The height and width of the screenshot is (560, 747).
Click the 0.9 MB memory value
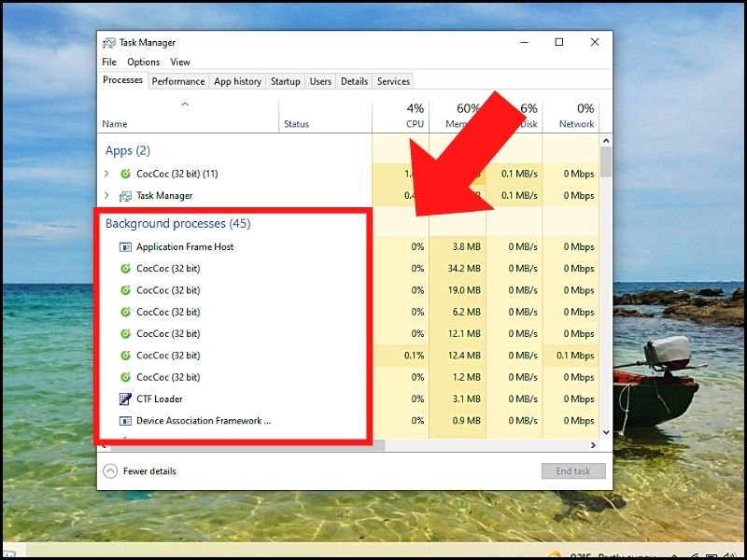[x=467, y=421]
